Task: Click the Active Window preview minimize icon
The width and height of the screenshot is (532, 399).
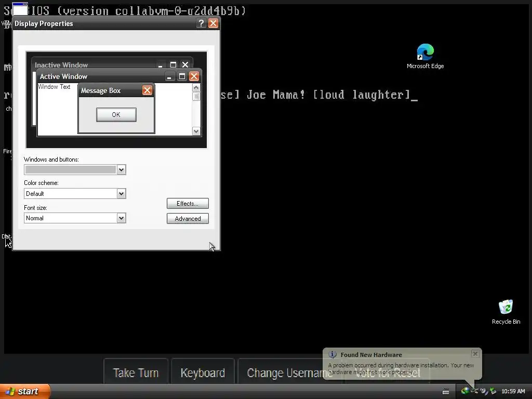Action: [x=170, y=76]
